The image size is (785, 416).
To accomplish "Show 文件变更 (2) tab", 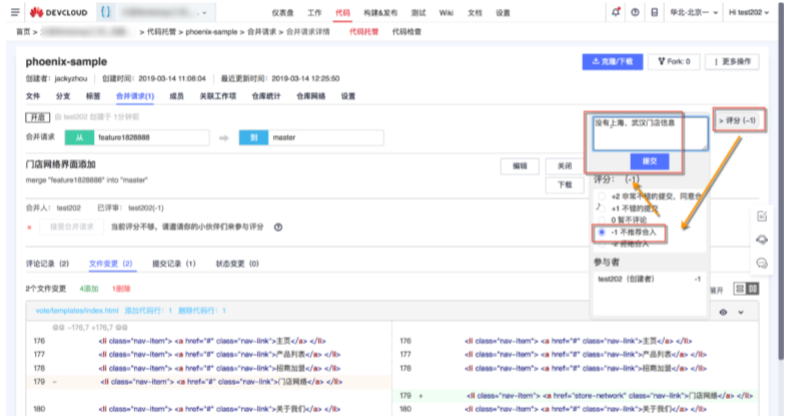I will 111,264.
